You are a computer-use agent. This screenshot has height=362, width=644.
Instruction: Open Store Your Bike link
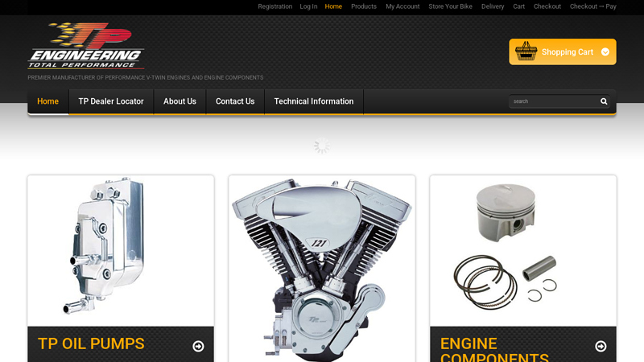450,6
